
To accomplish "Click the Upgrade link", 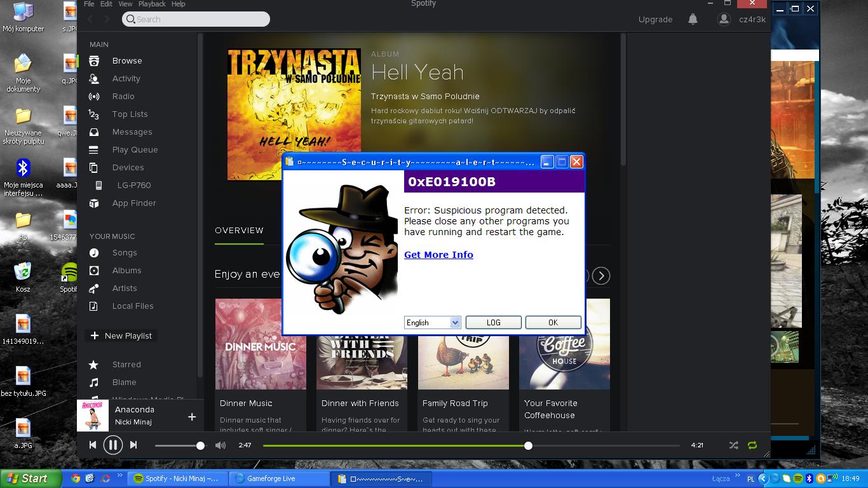I will click(655, 19).
